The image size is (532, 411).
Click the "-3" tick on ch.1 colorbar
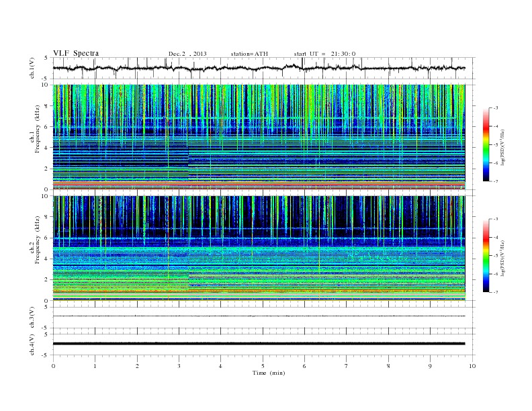(496, 108)
